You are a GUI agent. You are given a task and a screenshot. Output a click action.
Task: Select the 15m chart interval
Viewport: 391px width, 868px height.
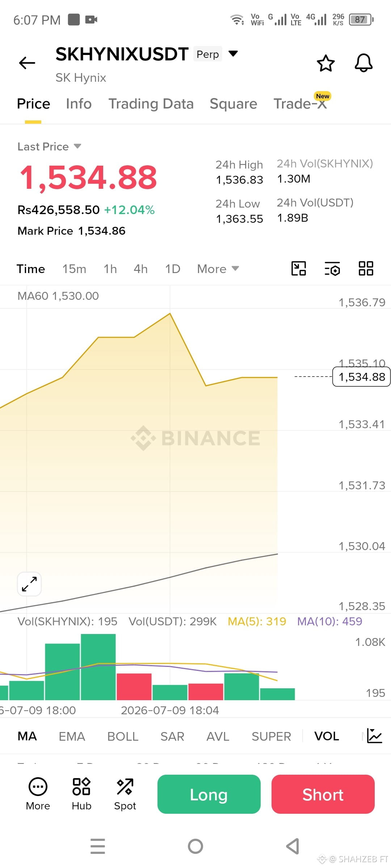click(x=74, y=269)
